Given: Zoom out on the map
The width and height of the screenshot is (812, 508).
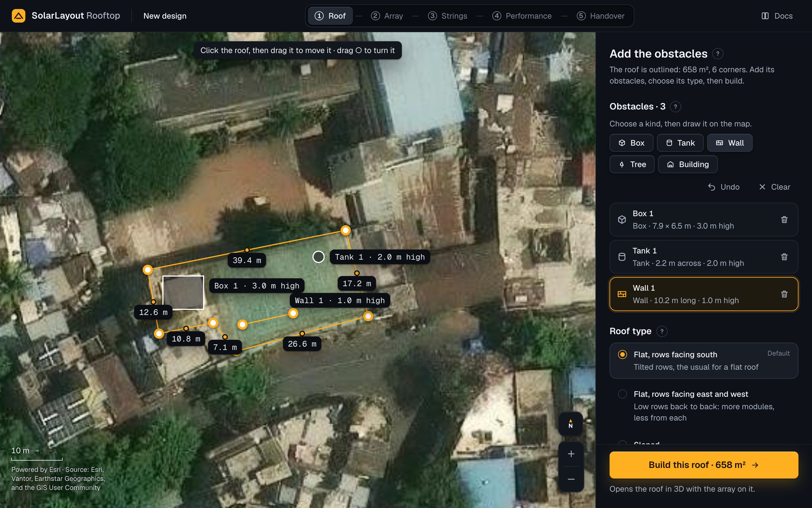Looking at the screenshot, I should (x=571, y=479).
